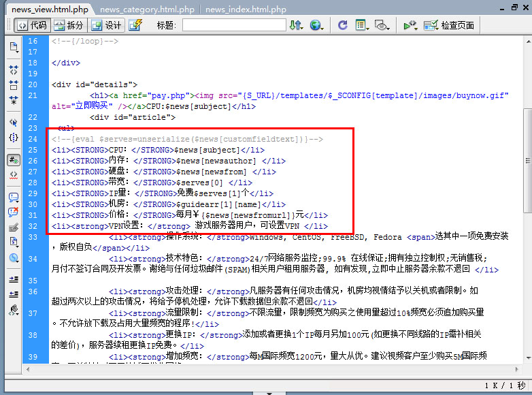
Task: Switch to Code view (代码) button
Action: [x=32, y=25]
